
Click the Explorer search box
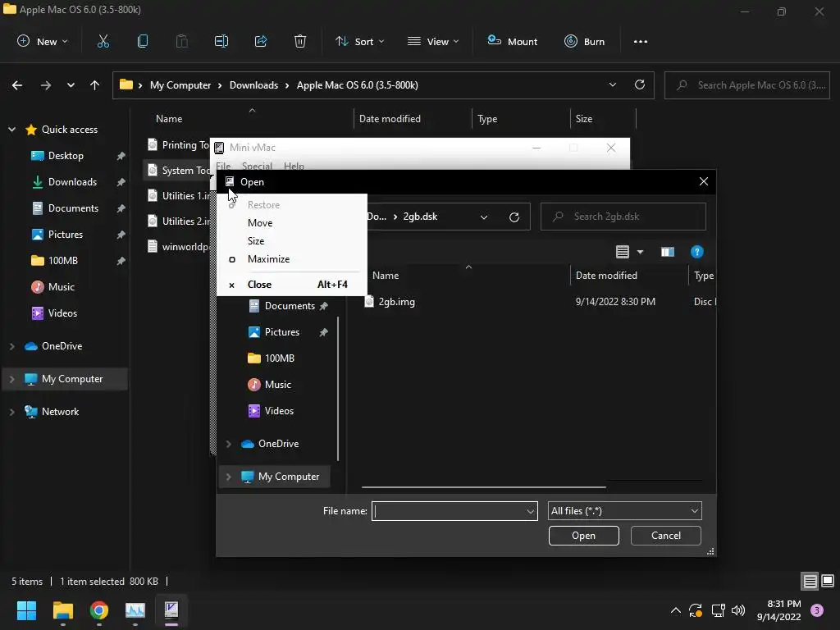coord(746,85)
